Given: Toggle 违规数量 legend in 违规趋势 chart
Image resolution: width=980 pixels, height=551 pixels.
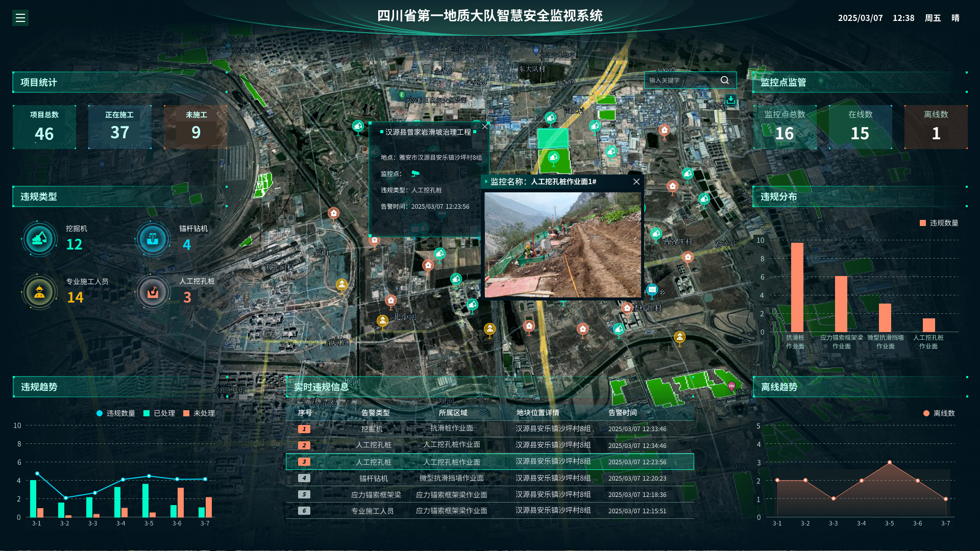Looking at the screenshot, I should 116,413.
